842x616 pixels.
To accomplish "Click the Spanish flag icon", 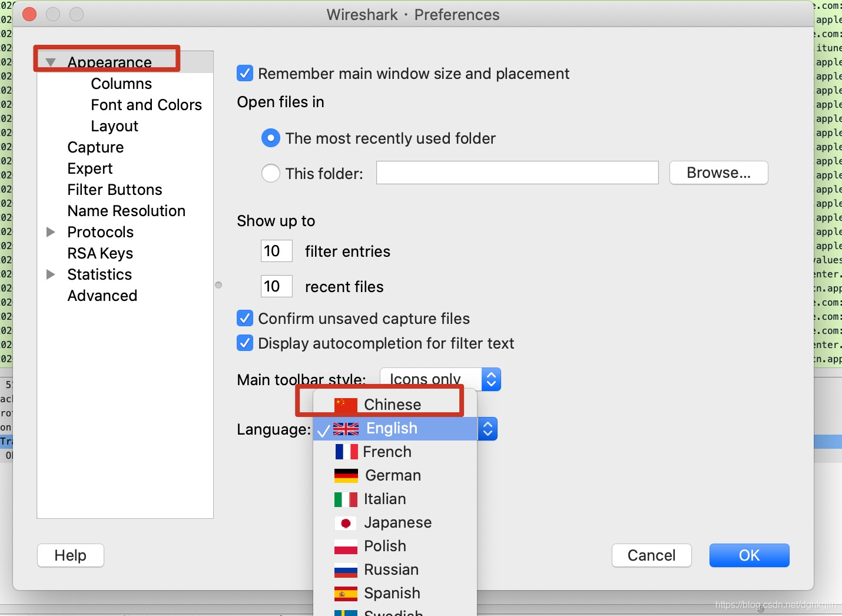I will coord(346,594).
